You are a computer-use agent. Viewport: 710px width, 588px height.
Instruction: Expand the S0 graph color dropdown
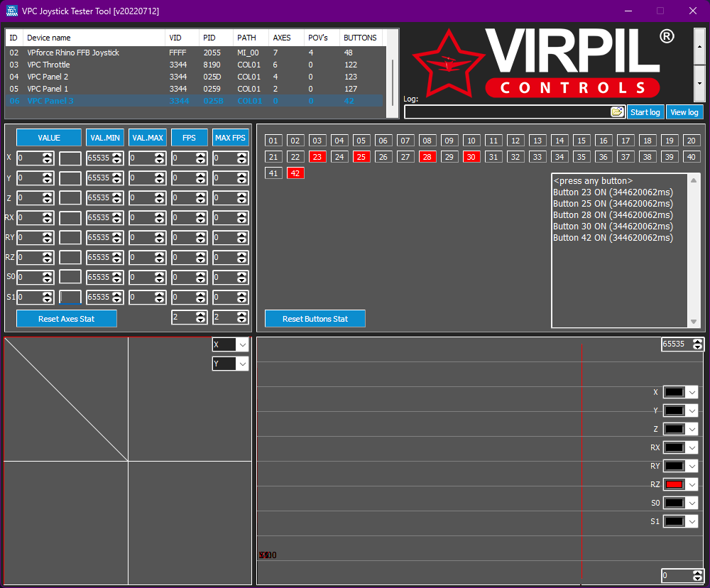[692, 503]
